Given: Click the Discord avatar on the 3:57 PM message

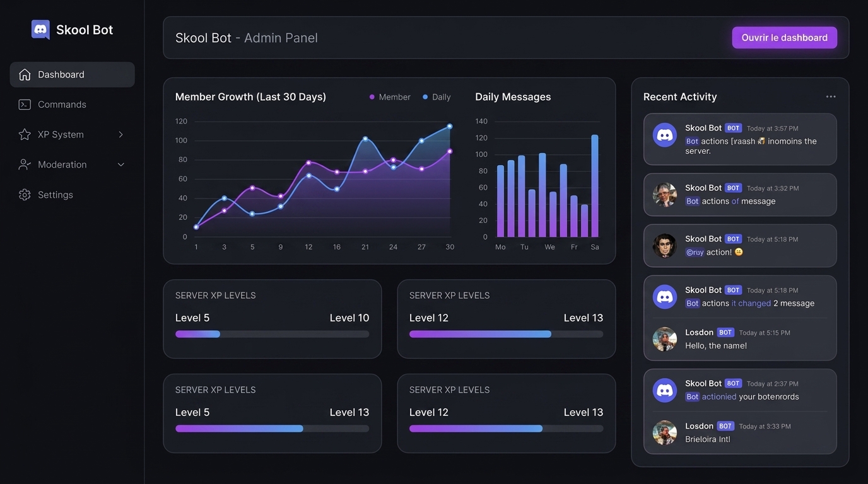Looking at the screenshot, I should tap(665, 135).
